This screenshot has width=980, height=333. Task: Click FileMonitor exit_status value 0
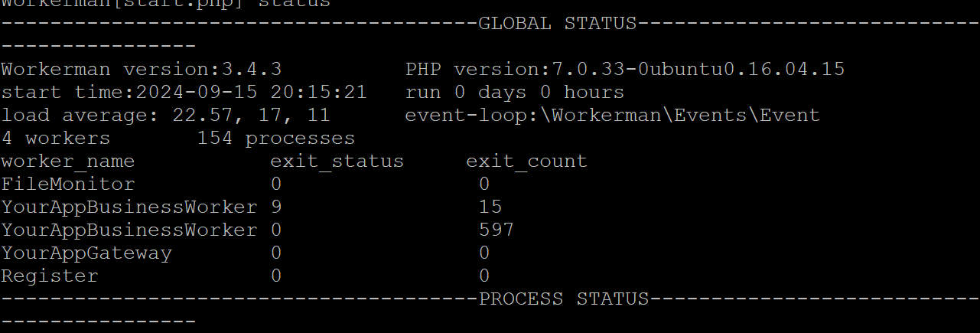pos(276,184)
